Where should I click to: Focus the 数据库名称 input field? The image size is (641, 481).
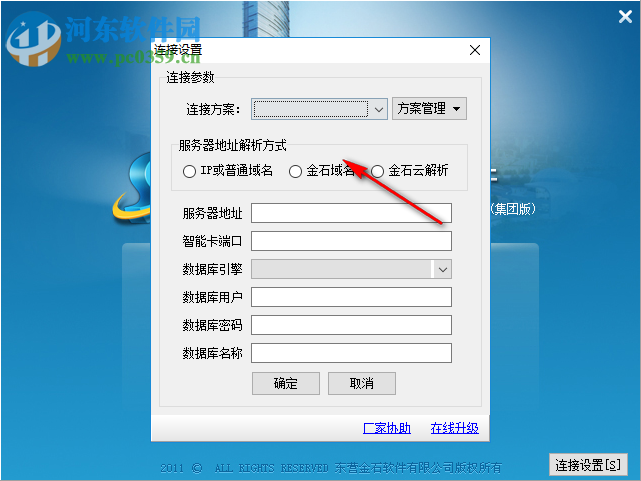coord(351,353)
